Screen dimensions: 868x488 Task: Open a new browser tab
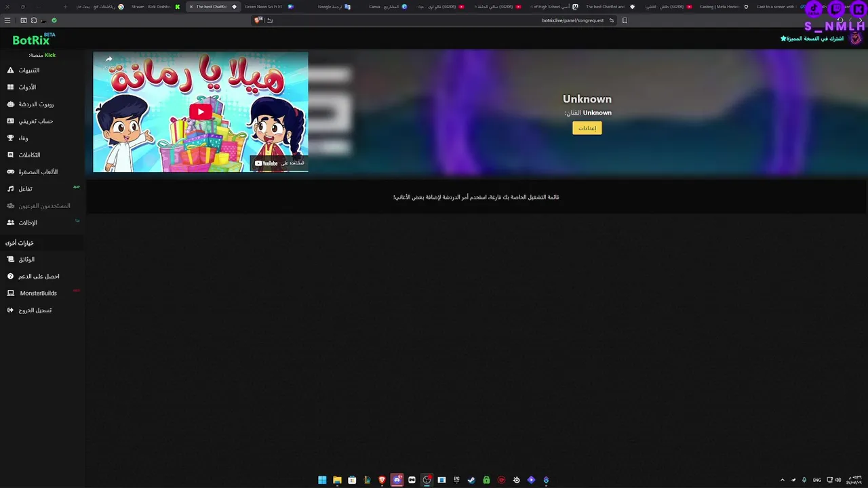pos(65,7)
